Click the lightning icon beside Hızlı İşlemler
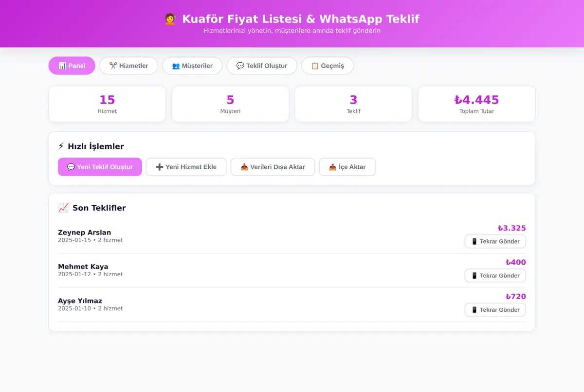584x392 pixels. click(61, 146)
